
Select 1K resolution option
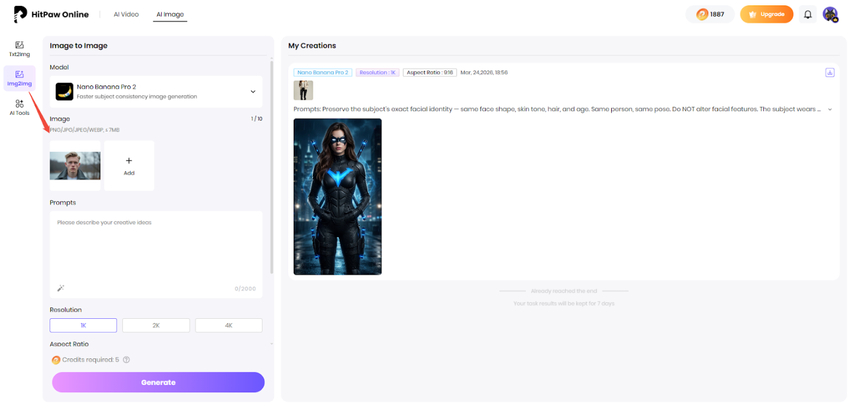[83, 326]
